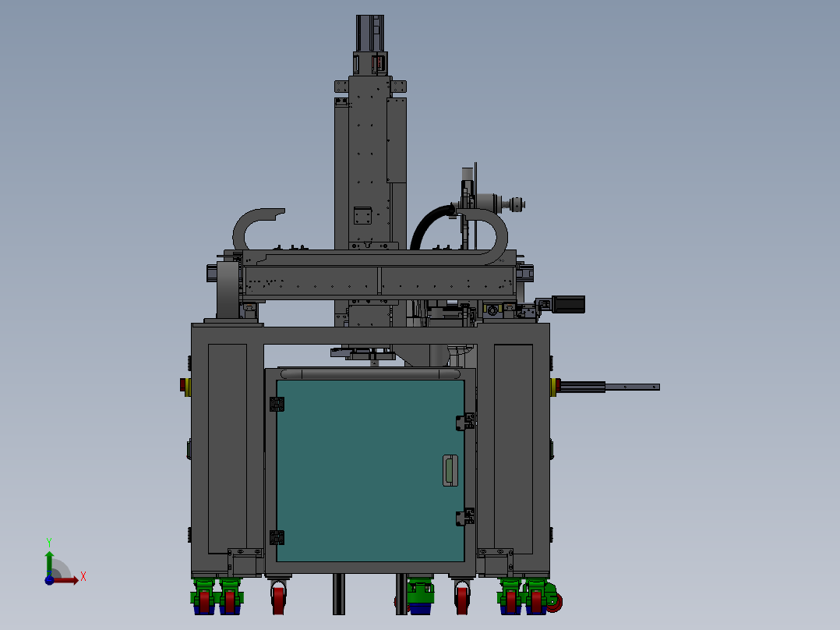Click the yellow-red emergency stop on right frame side

(555, 387)
